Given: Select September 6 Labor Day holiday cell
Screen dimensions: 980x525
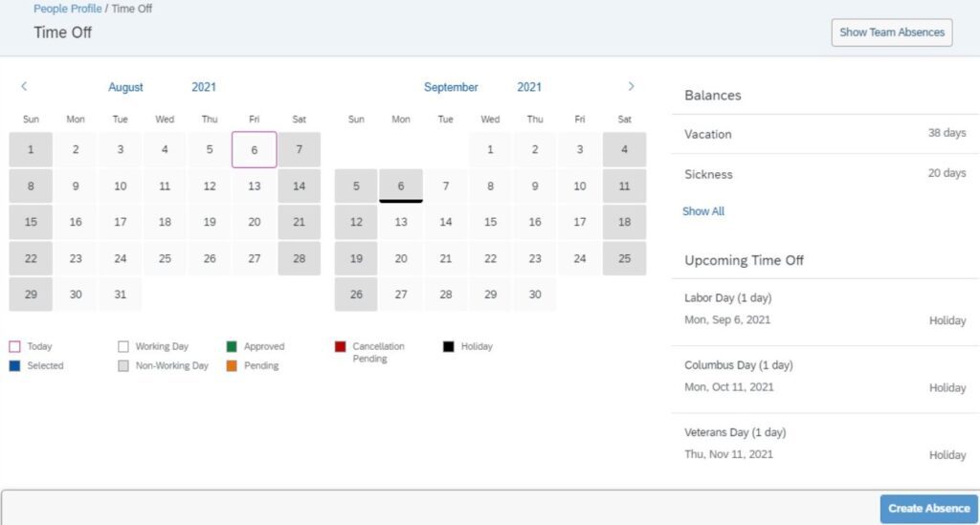Looking at the screenshot, I should click(x=401, y=186).
